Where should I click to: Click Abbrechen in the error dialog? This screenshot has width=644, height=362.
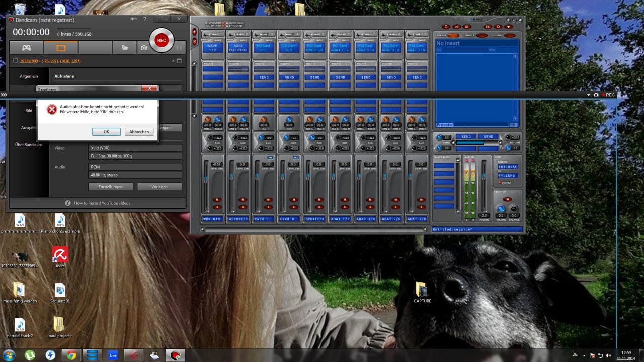pos(139,131)
